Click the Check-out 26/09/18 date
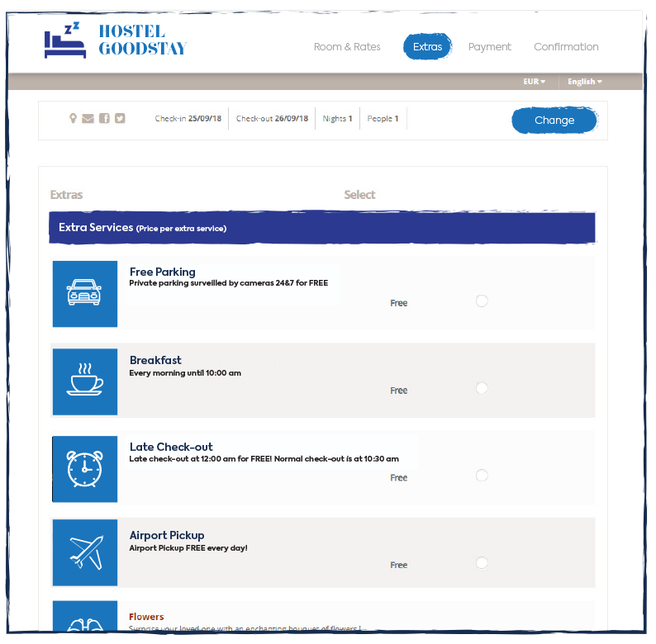This screenshot has height=644, width=656. tap(272, 118)
